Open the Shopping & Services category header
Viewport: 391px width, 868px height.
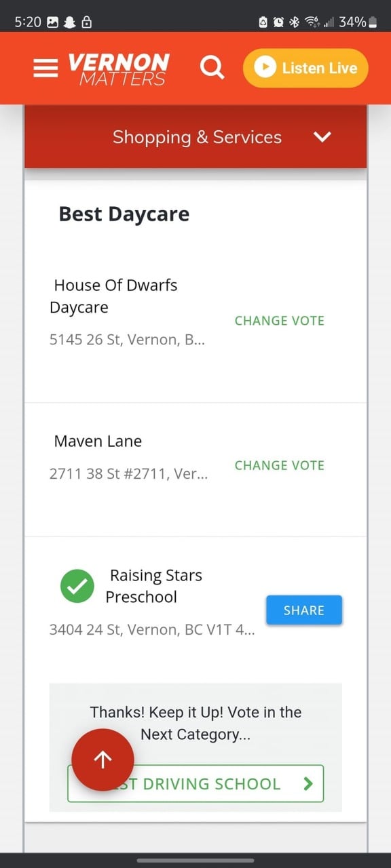[x=195, y=137]
